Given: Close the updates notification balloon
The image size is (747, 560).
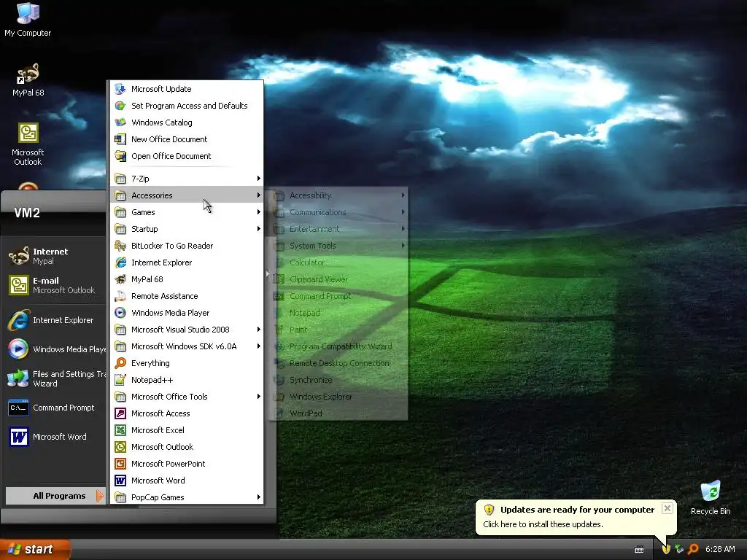Looking at the screenshot, I should (x=667, y=508).
